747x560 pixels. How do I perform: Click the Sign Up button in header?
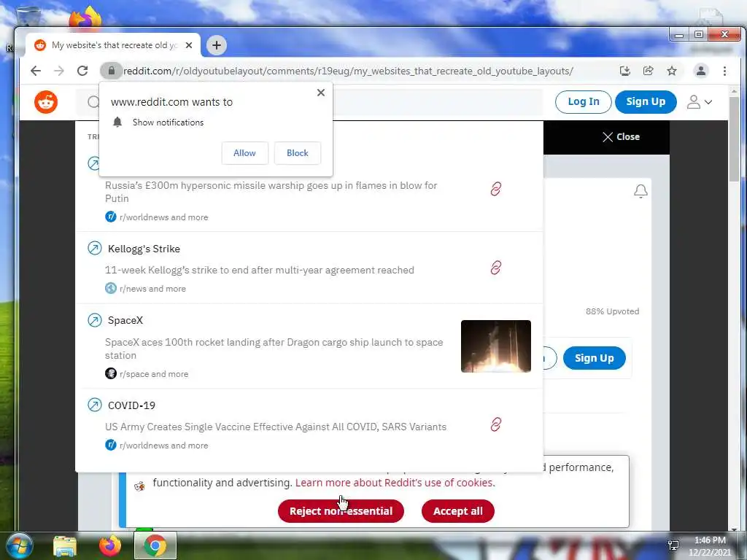pos(646,101)
